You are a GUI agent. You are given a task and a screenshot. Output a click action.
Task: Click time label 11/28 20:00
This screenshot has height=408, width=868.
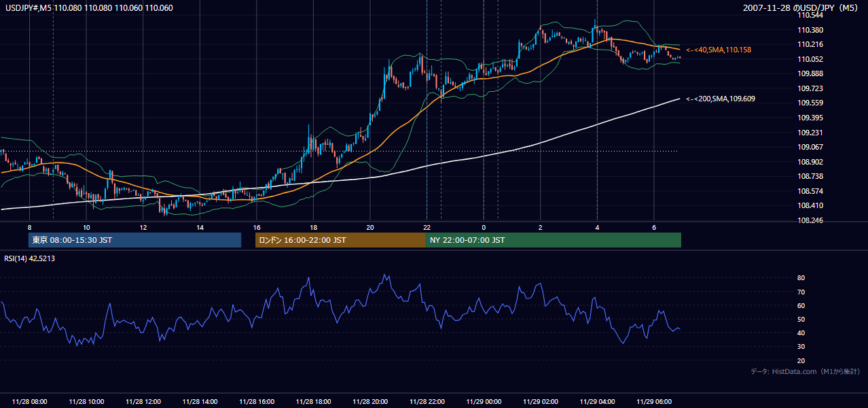point(370,402)
